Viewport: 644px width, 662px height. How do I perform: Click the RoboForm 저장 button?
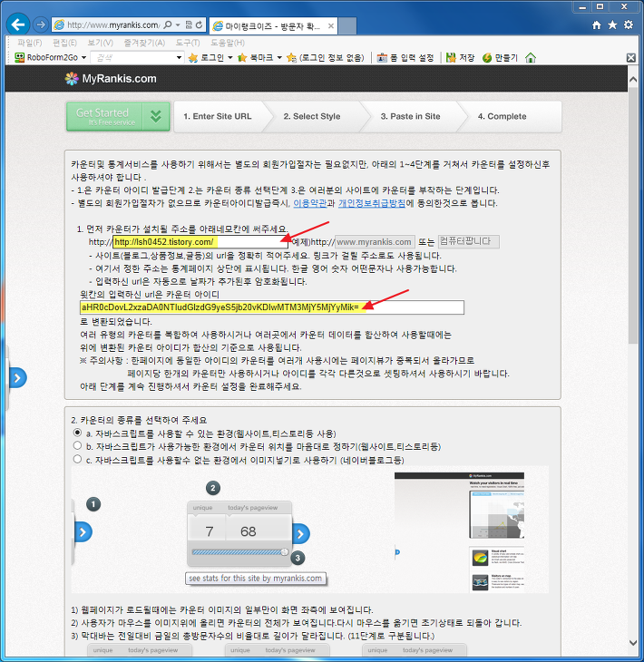coord(460,57)
